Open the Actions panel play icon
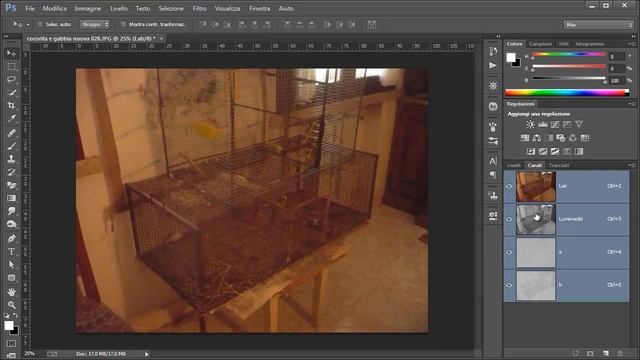 coord(493,65)
